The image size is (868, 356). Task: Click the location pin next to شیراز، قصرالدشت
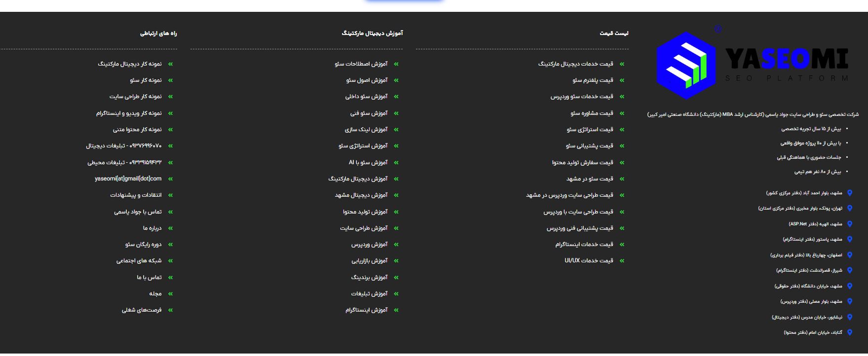click(x=850, y=271)
